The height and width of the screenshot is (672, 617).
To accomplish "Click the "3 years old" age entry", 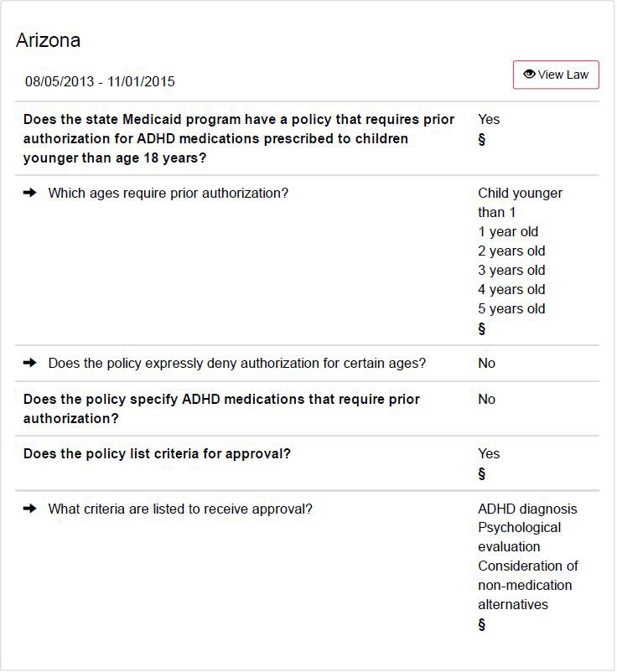I will (511, 270).
